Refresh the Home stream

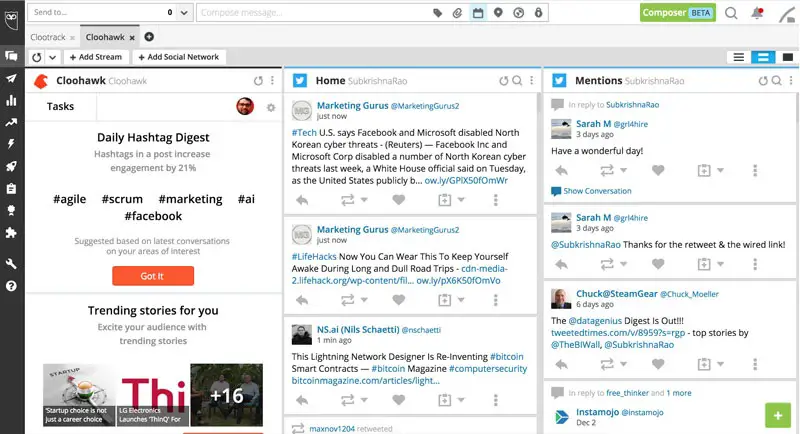click(x=504, y=81)
